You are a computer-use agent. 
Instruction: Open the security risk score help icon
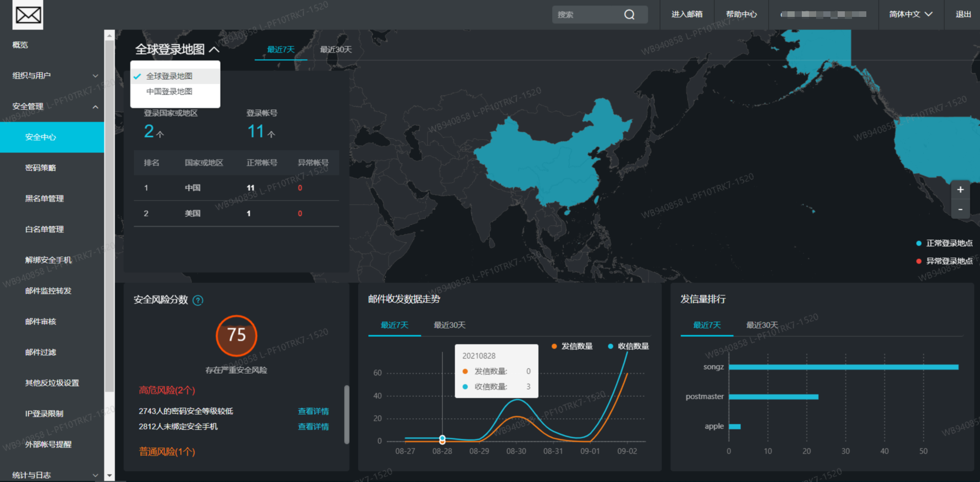[198, 301]
